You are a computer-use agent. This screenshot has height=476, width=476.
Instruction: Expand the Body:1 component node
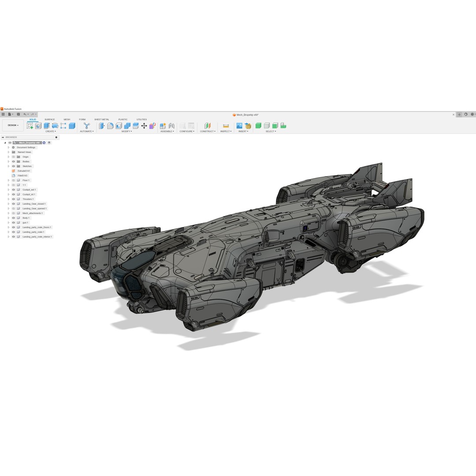(x=8, y=218)
